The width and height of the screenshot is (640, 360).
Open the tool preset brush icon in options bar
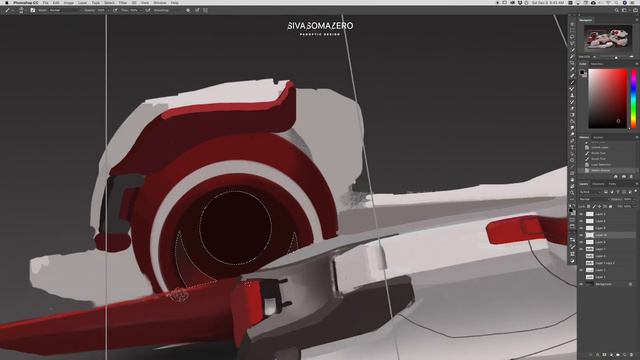[x=7, y=10]
